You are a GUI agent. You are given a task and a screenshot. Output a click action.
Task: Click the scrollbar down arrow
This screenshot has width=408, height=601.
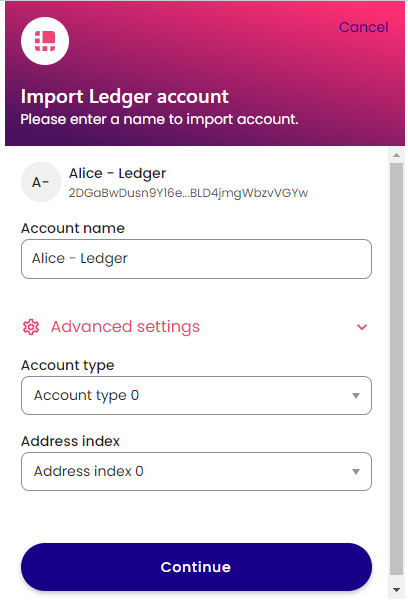(396, 590)
